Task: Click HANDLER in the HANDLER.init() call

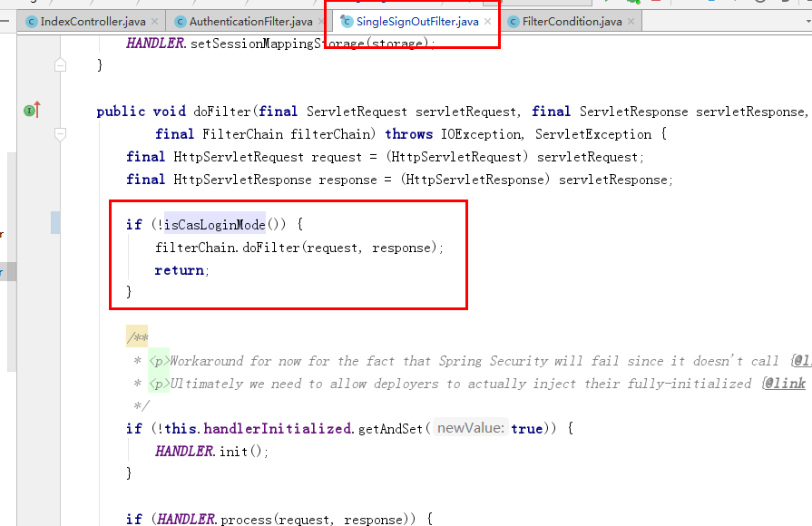Action: 183,452
